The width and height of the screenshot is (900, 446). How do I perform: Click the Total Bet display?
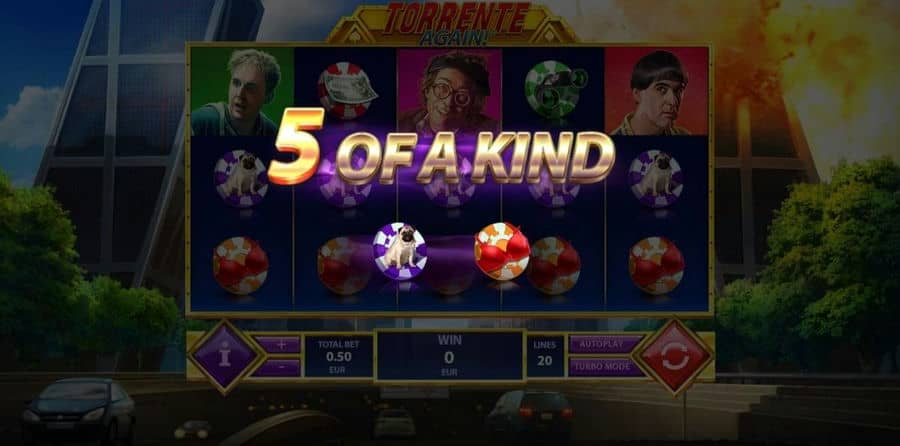click(x=339, y=356)
